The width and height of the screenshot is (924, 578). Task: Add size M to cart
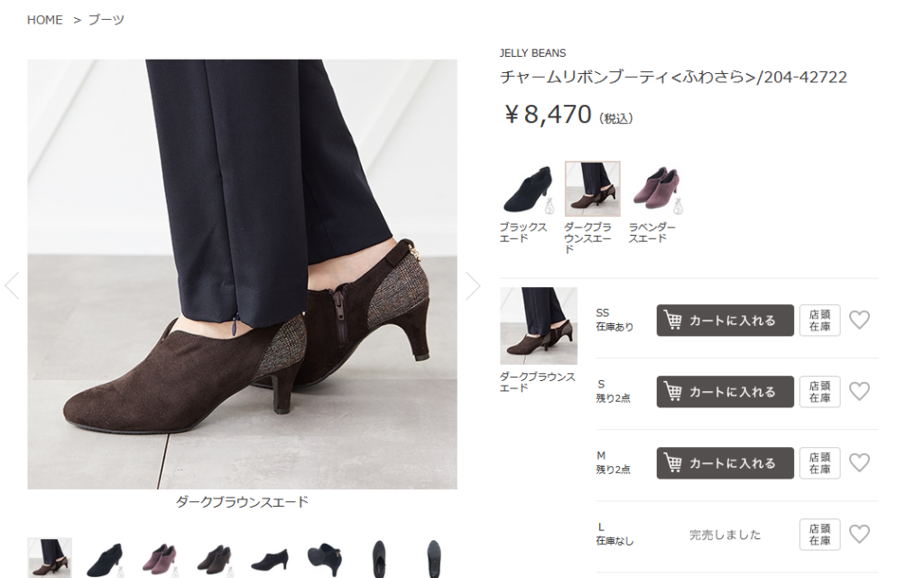[x=725, y=463]
